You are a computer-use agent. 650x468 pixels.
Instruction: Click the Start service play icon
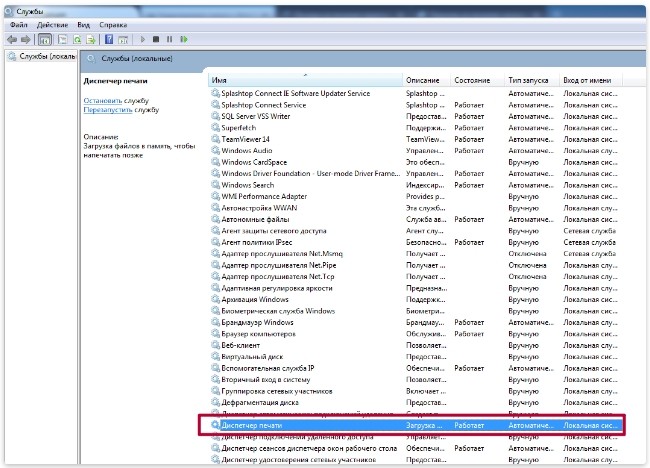pos(143,39)
